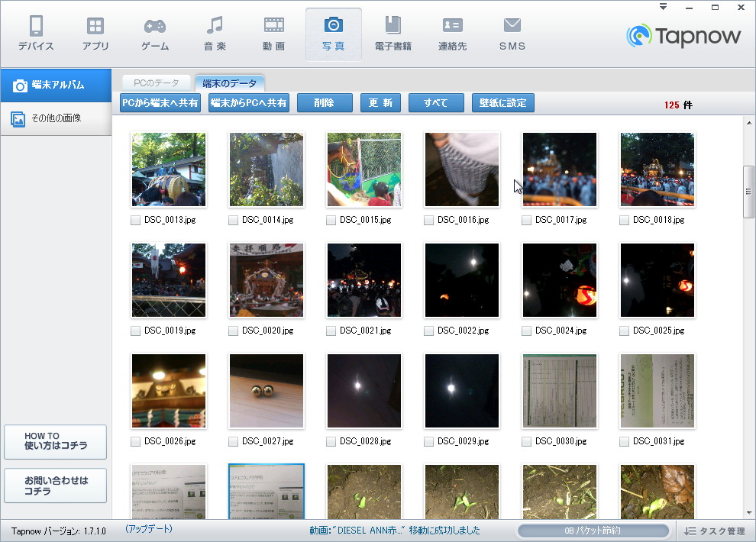Click the 更新 (refresh) button

[380, 102]
